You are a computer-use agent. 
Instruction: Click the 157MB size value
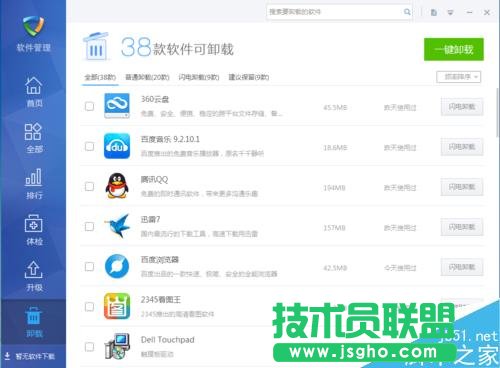(x=334, y=228)
